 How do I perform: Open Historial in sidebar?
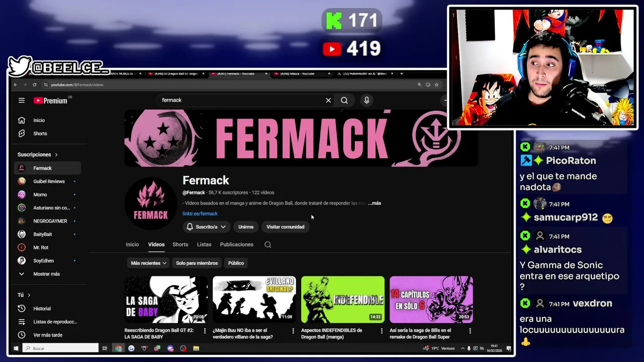[48, 309]
